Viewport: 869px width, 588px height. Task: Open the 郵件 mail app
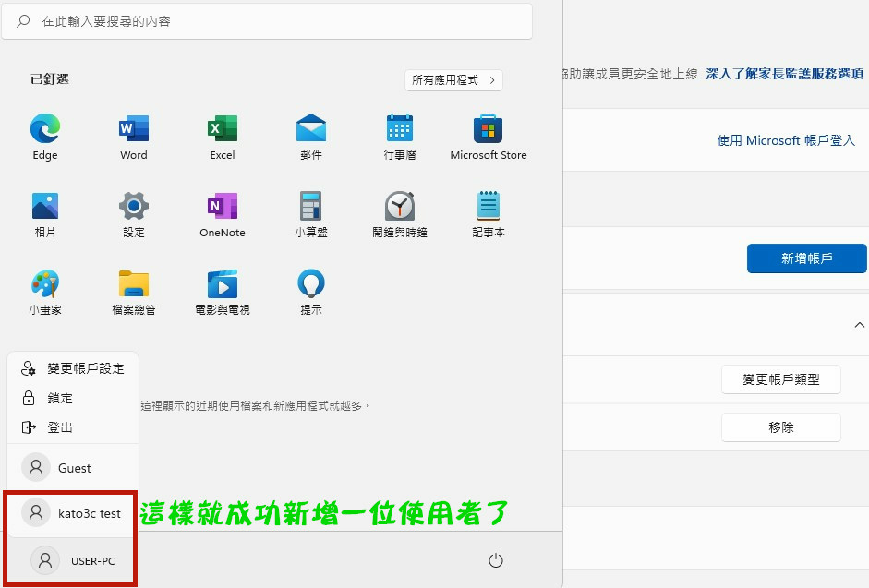[x=311, y=137]
